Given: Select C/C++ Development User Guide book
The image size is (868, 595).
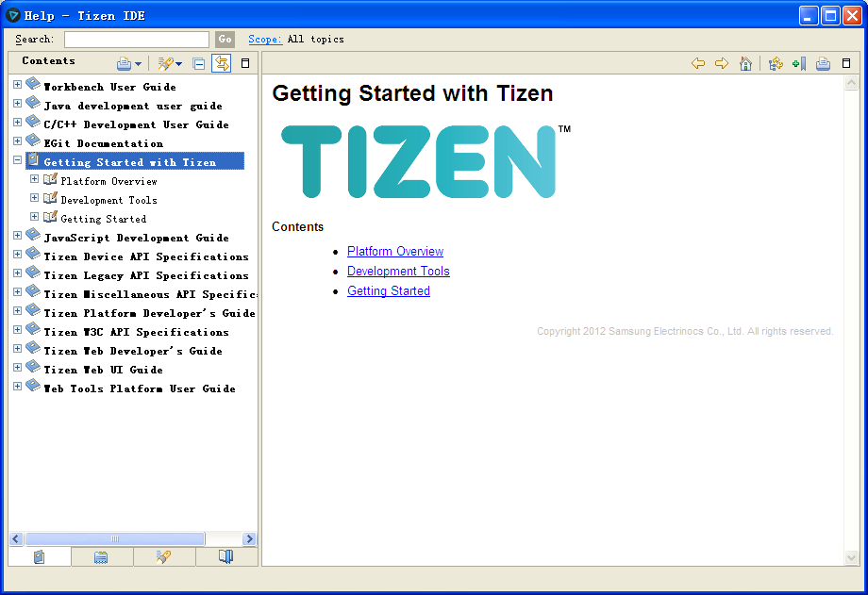Looking at the screenshot, I should point(136,124).
